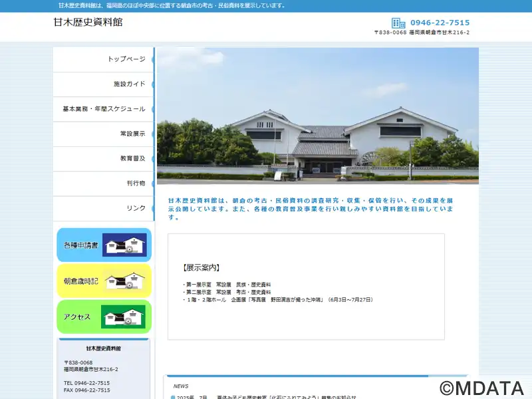Click the sidebar TEL 0946-22-7515 text
The height and width of the screenshot is (399, 532).
point(87,383)
